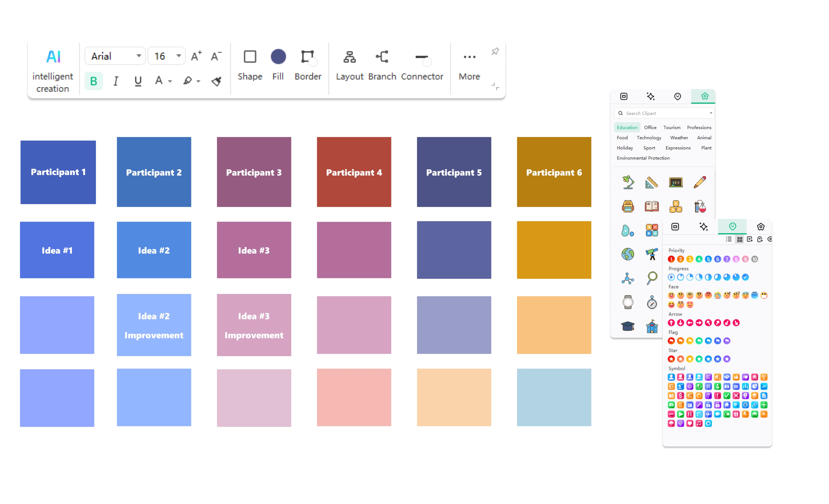
Task: Toggle Underline formatting on text
Action: point(137,80)
